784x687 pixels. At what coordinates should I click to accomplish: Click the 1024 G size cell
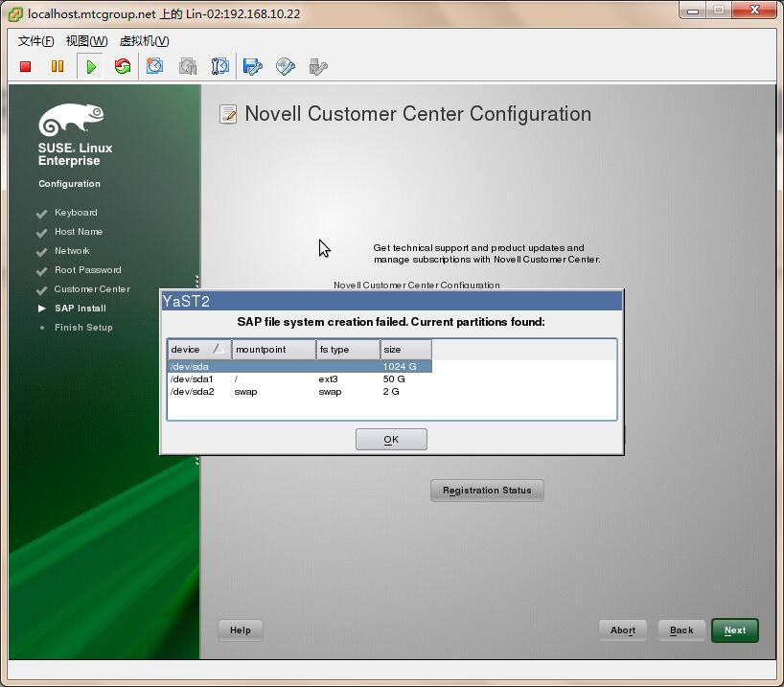[400, 367]
